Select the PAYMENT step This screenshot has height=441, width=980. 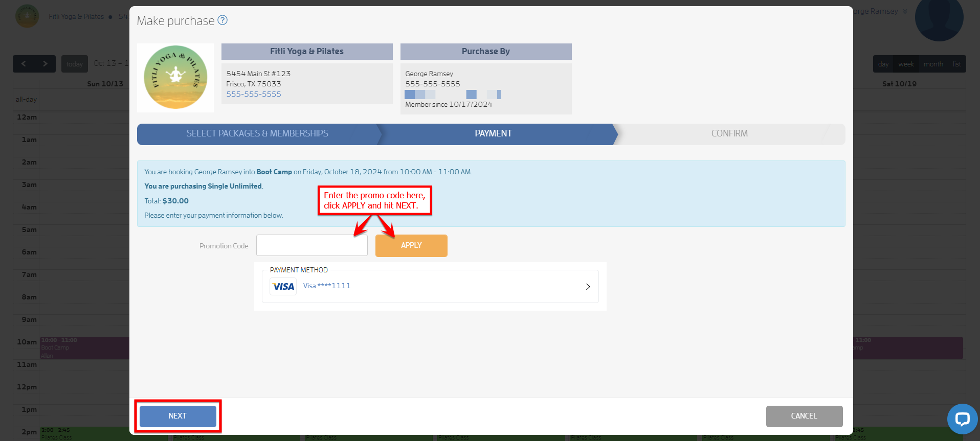(493, 134)
